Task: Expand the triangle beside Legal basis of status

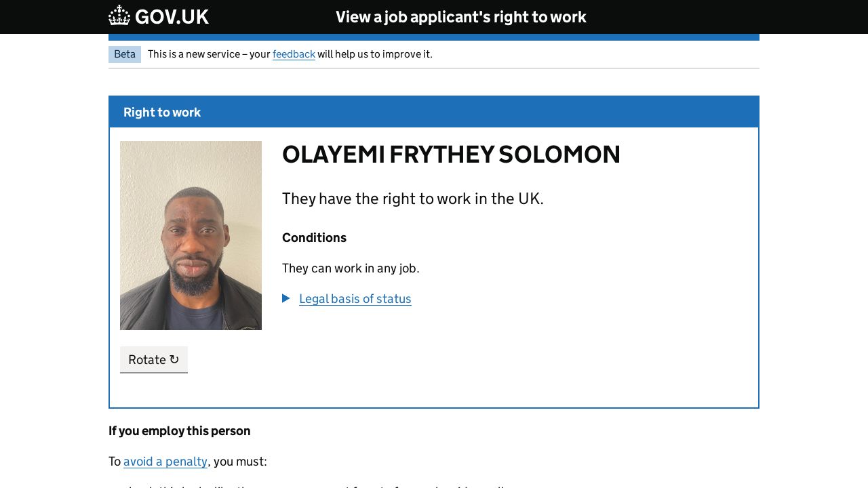Action: coord(286,298)
